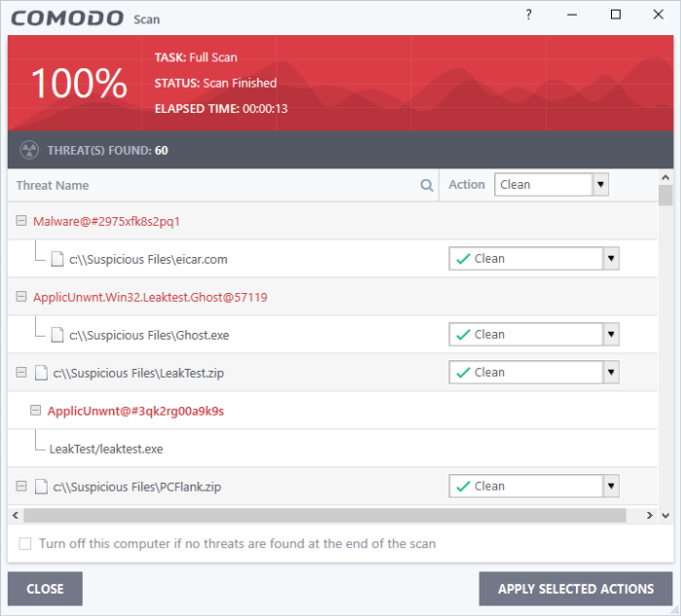681x616 pixels.
Task: Open action dropdown for Ghost.exe
Action: click(611, 335)
